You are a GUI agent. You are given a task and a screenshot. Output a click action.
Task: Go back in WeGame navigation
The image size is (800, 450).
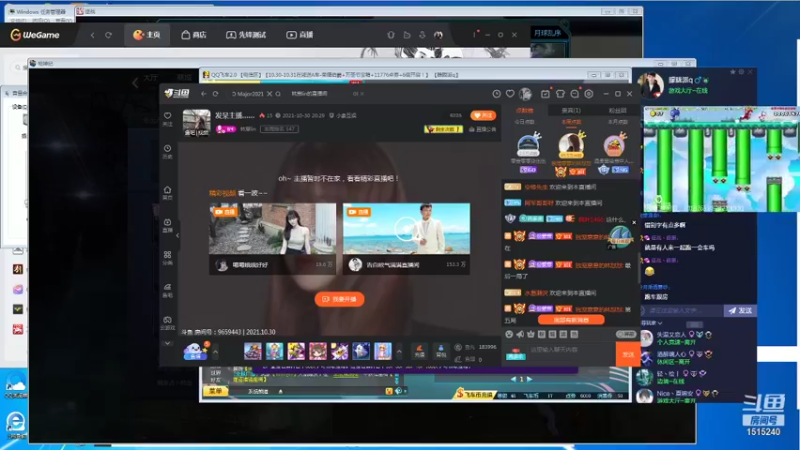[92, 35]
